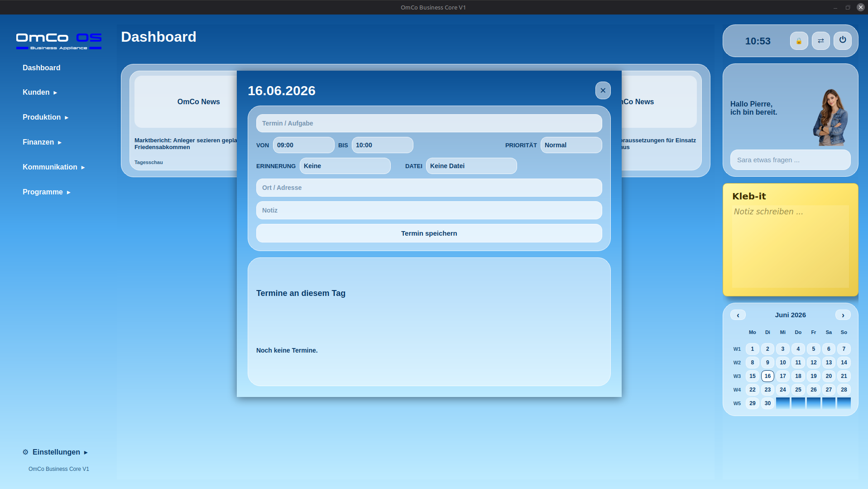
Task: Open the Priorität dropdown showing Normal
Action: pos(571,145)
